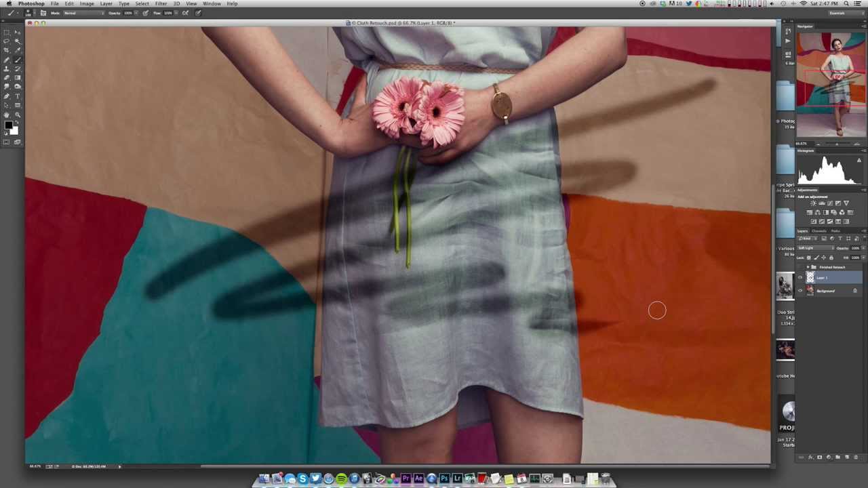
Task: Add a Levels adjustment
Action: [x=821, y=203]
